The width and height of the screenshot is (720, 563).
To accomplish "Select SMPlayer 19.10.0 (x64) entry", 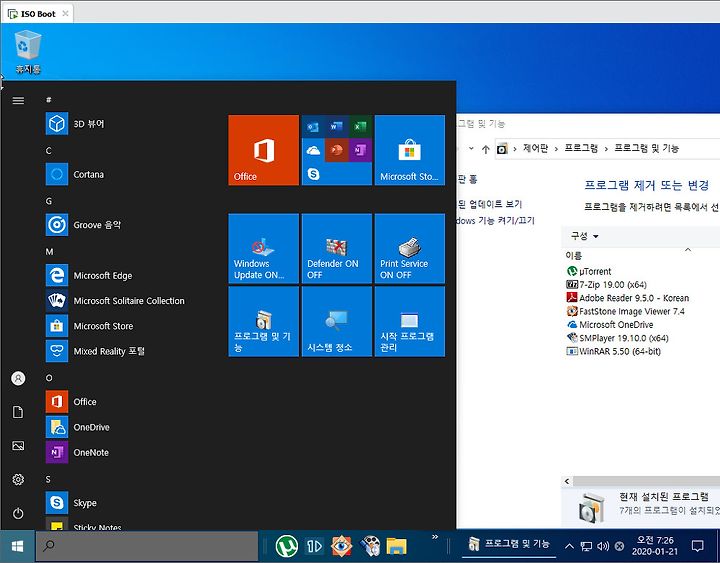I will pos(618,338).
